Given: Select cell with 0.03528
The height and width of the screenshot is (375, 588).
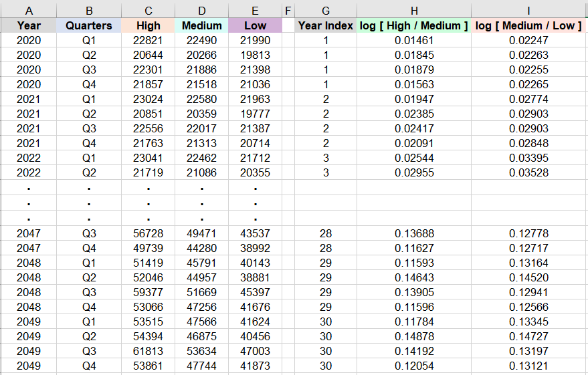Looking at the screenshot, I should tap(528, 172).
